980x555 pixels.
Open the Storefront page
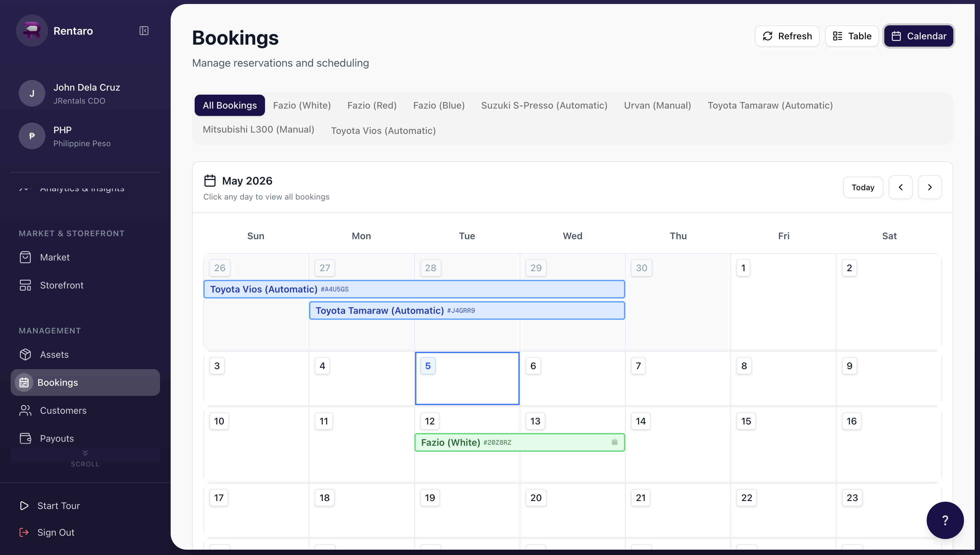62,285
